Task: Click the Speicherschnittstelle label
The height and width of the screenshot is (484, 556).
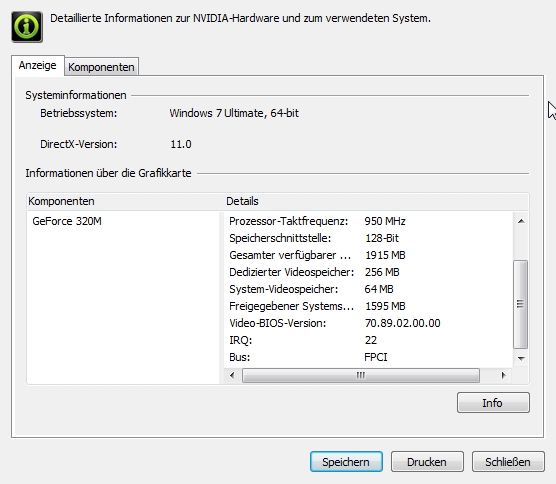Action: tap(280, 238)
